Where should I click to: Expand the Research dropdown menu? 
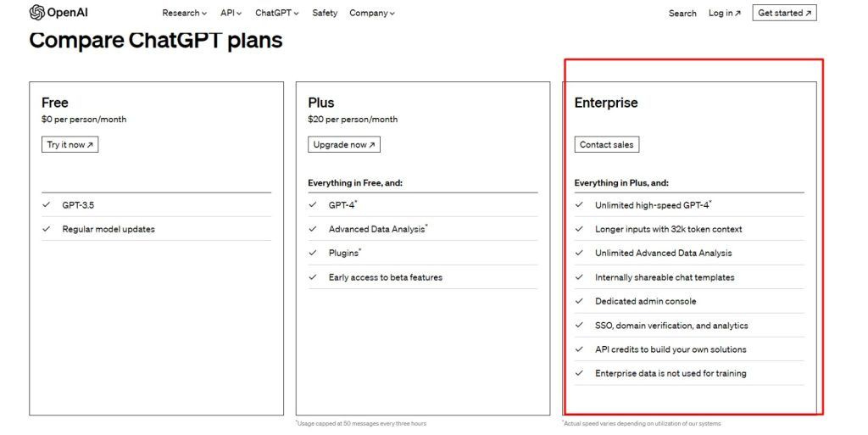184,13
